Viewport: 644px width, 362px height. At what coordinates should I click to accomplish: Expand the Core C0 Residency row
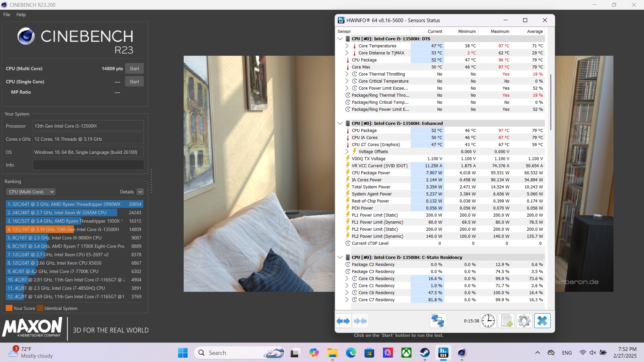click(x=347, y=278)
